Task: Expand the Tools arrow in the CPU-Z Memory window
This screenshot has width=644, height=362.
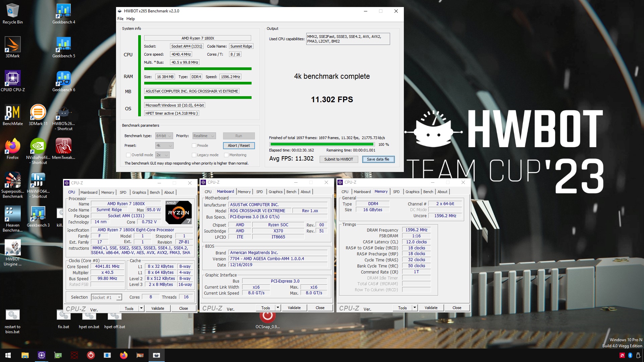Action: [415, 308]
